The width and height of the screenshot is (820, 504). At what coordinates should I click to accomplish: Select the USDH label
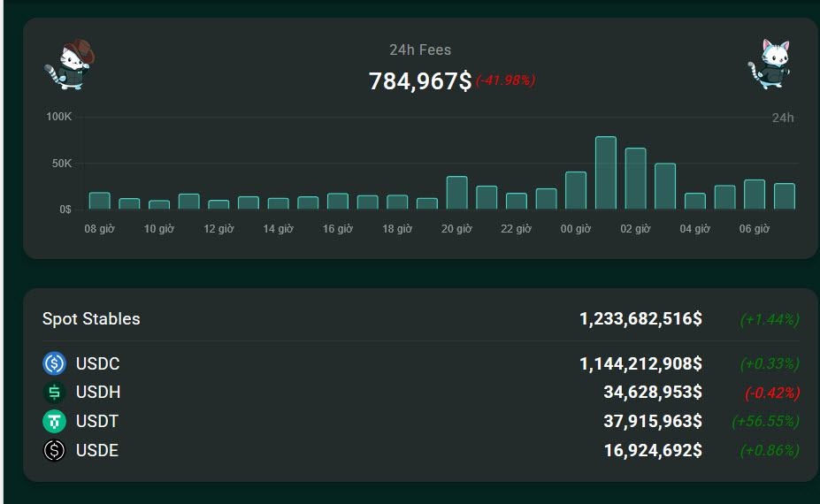click(x=98, y=393)
